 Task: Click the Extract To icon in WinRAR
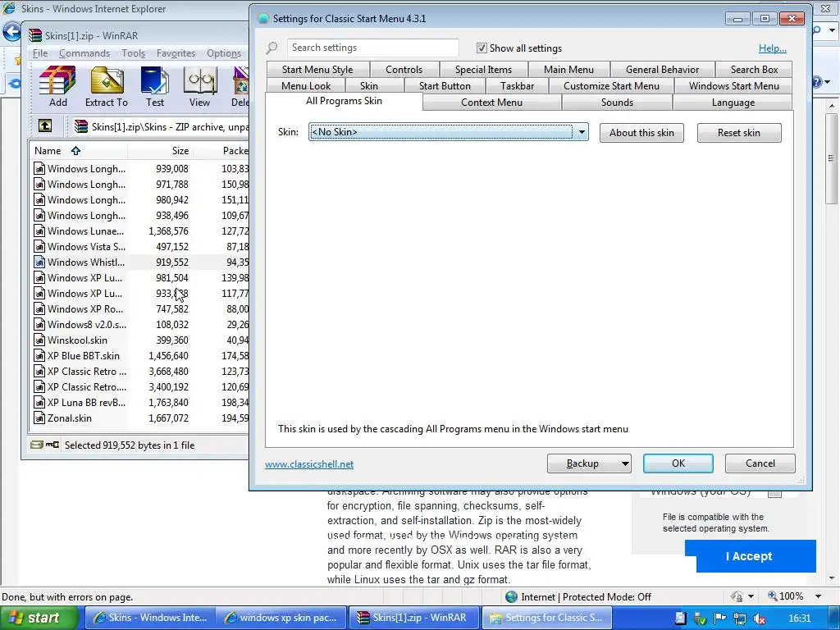107,80
